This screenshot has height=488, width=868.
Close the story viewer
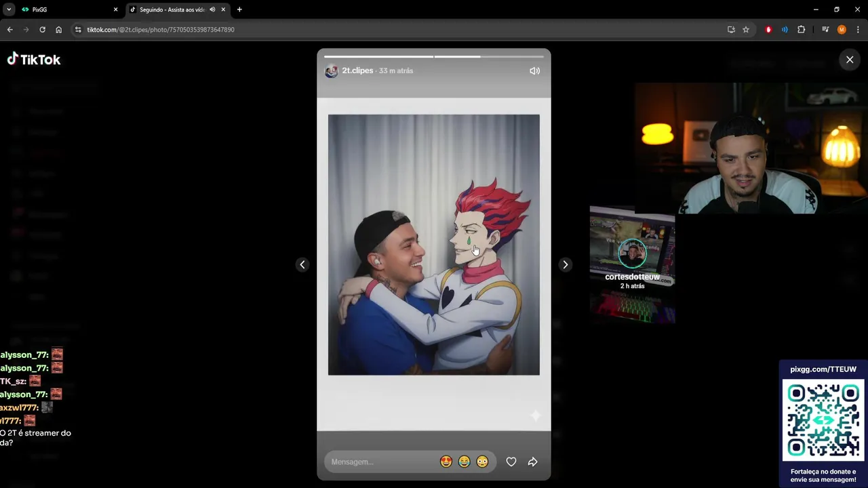point(850,60)
